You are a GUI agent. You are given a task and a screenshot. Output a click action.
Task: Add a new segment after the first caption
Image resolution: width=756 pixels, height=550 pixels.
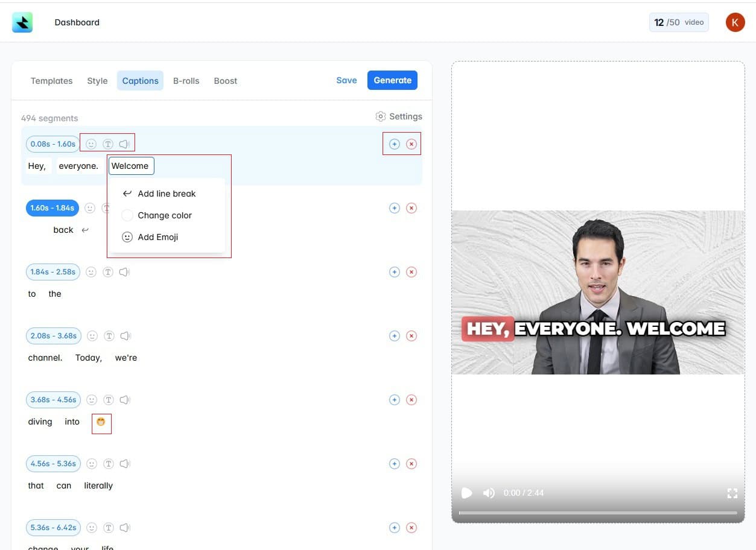tap(395, 144)
